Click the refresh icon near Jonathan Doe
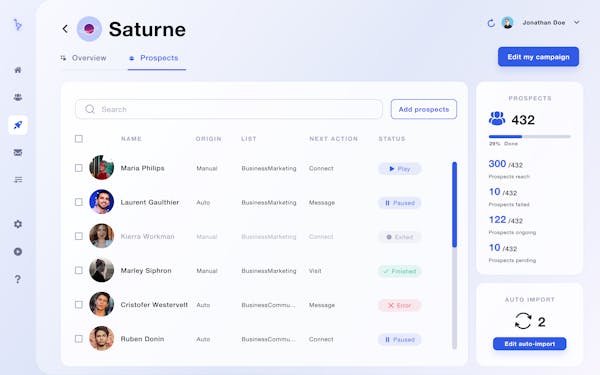Image resolution: width=600 pixels, height=375 pixels. [x=491, y=23]
